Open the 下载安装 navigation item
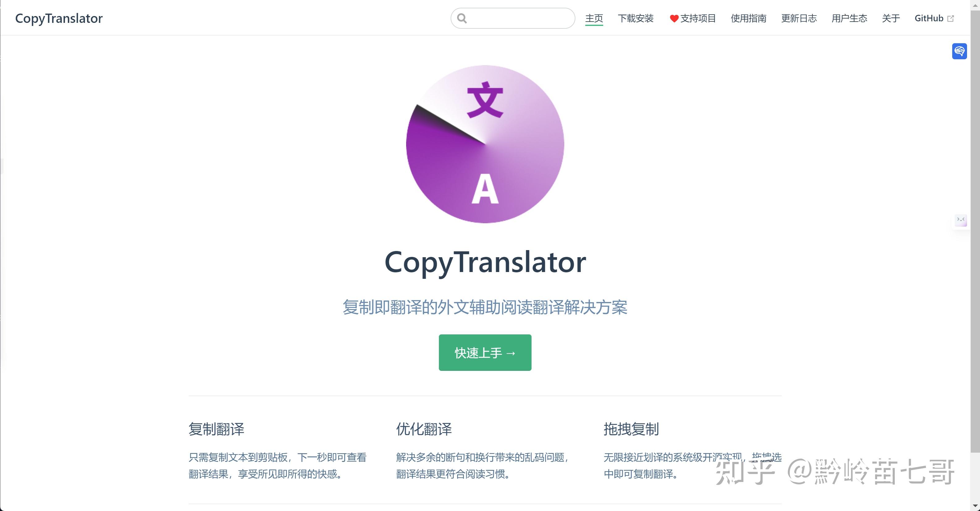 coord(636,18)
